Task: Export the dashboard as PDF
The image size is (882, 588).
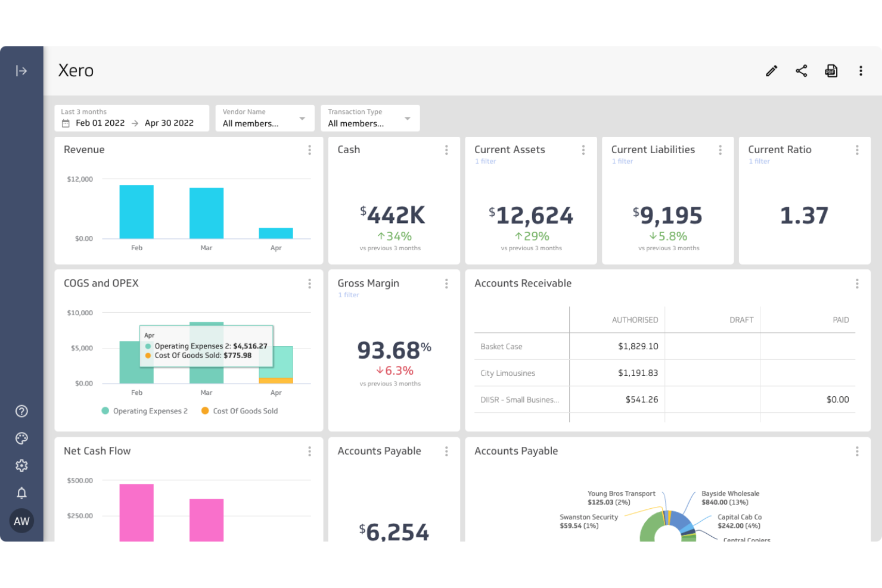Action: [831, 71]
